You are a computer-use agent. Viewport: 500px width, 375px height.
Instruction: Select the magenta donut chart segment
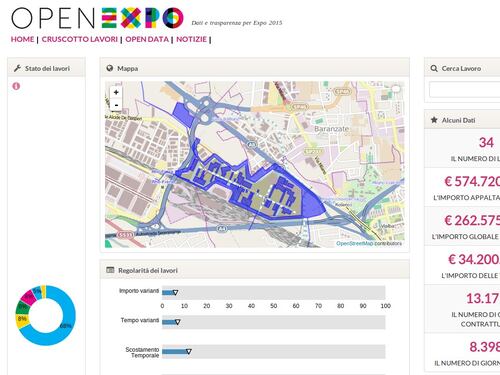coord(29,297)
